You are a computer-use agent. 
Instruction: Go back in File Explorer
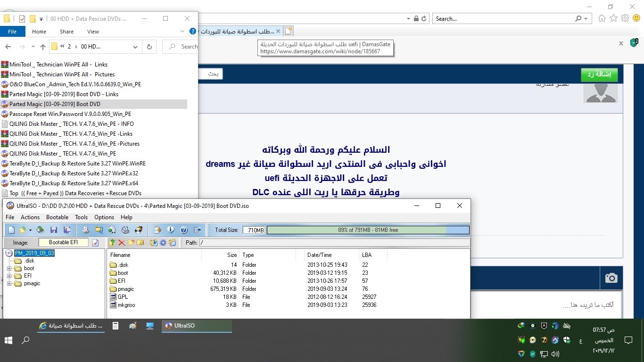click(x=8, y=47)
